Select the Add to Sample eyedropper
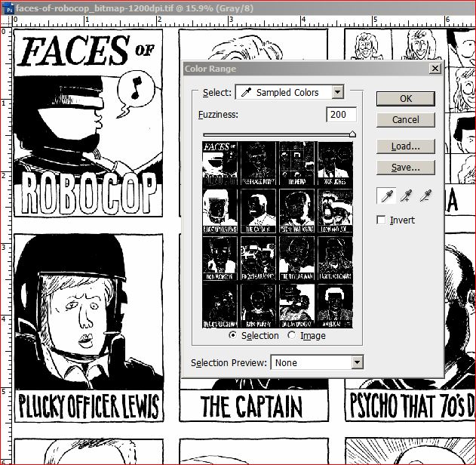476x465 pixels. [x=406, y=196]
